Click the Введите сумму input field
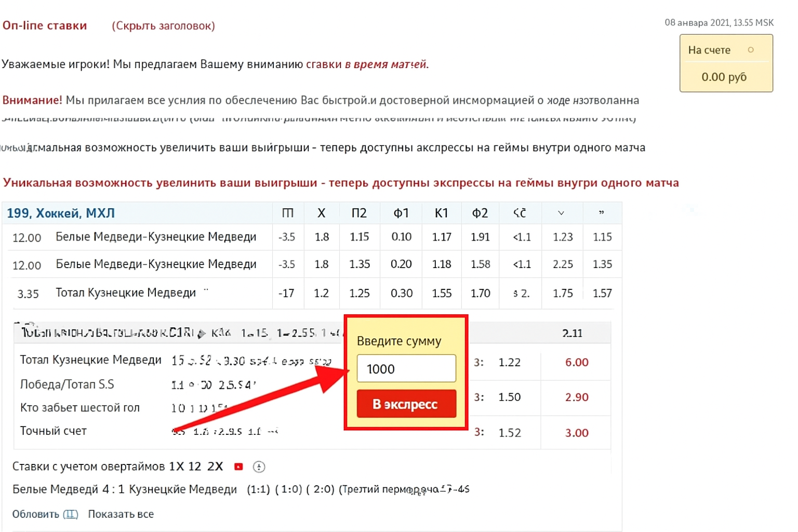 pos(406,368)
